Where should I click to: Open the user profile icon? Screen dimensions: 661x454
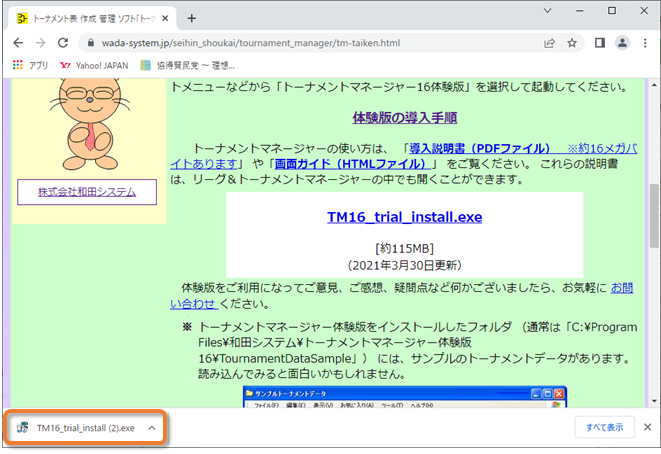click(622, 43)
